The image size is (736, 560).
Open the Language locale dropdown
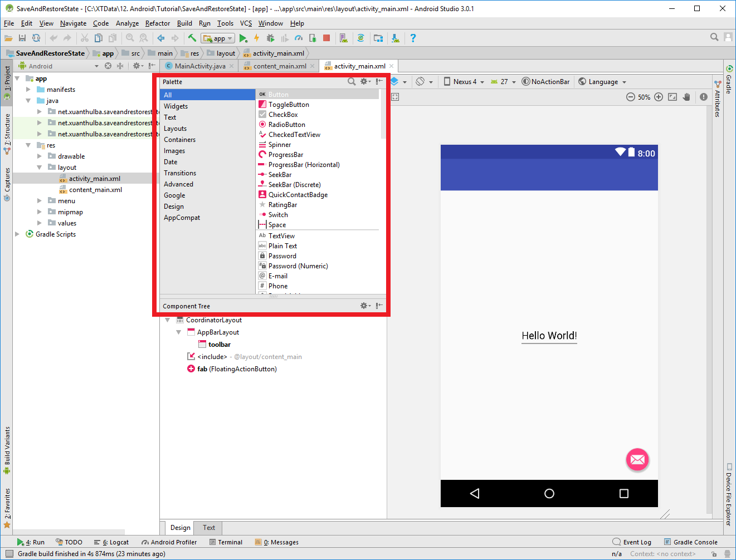[x=602, y=81]
